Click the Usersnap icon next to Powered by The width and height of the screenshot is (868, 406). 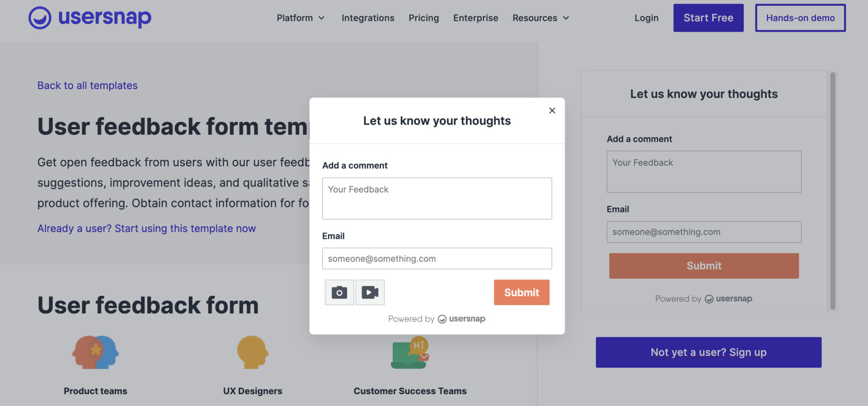441,319
